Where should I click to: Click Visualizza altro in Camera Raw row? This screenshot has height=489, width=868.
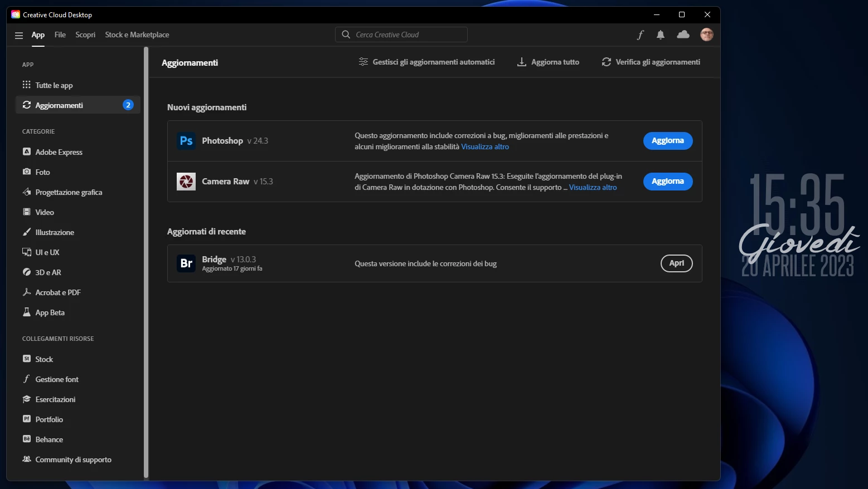pyautogui.click(x=593, y=188)
